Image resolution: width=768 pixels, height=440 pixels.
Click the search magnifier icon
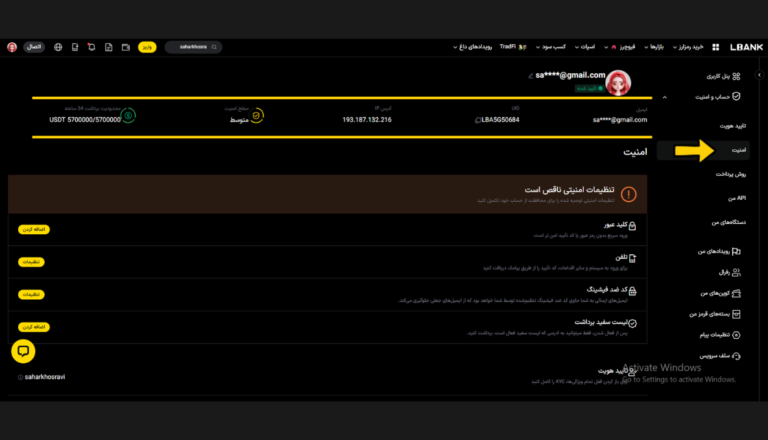214,47
